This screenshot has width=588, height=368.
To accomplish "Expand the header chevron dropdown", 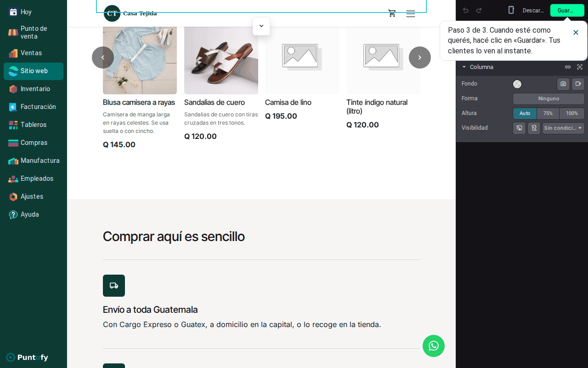I will click(x=261, y=26).
